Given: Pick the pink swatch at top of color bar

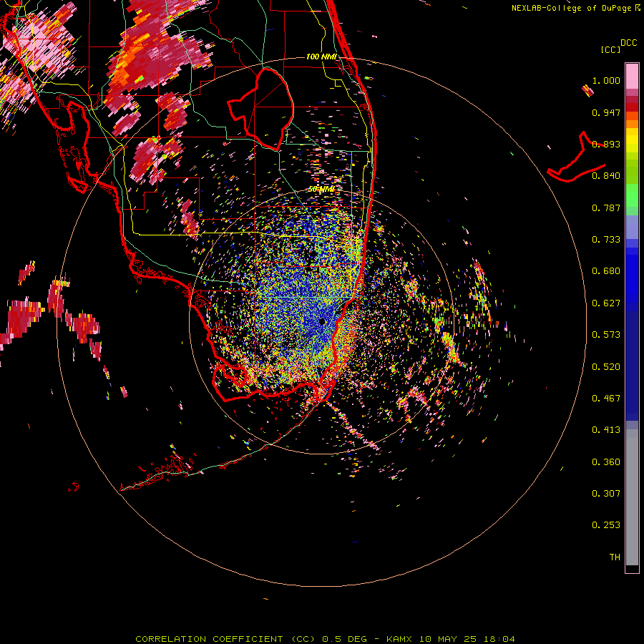Looking at the screenshot, I should tap(632, 76).
